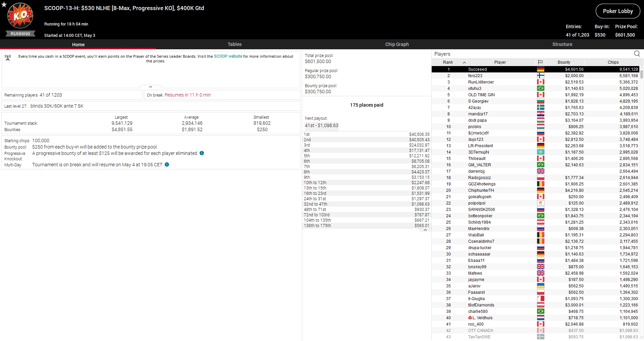Click the RUNNING status badge
The width and height of the screenshot is (644, 341).
(x=20, y=34)
